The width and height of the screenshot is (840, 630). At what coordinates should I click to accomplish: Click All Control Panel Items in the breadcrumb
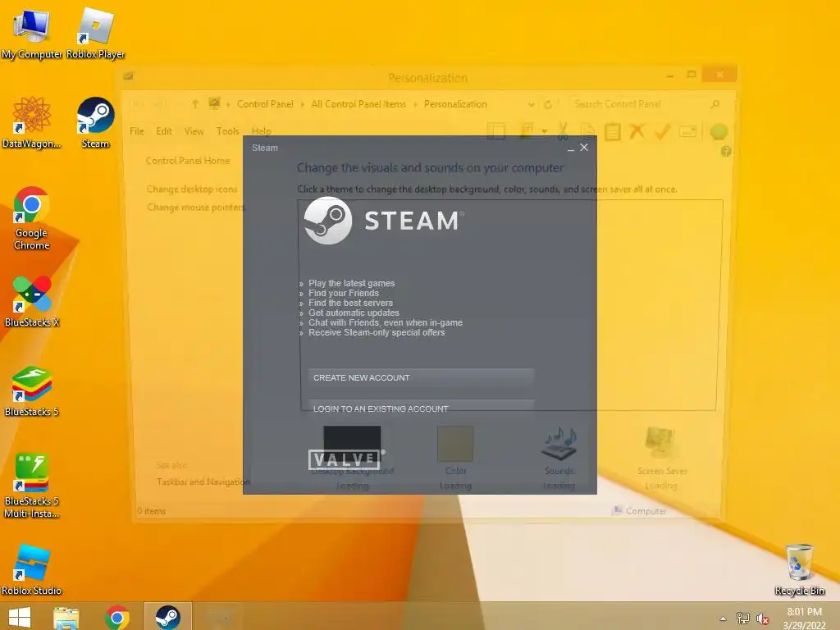pos(358,104)
